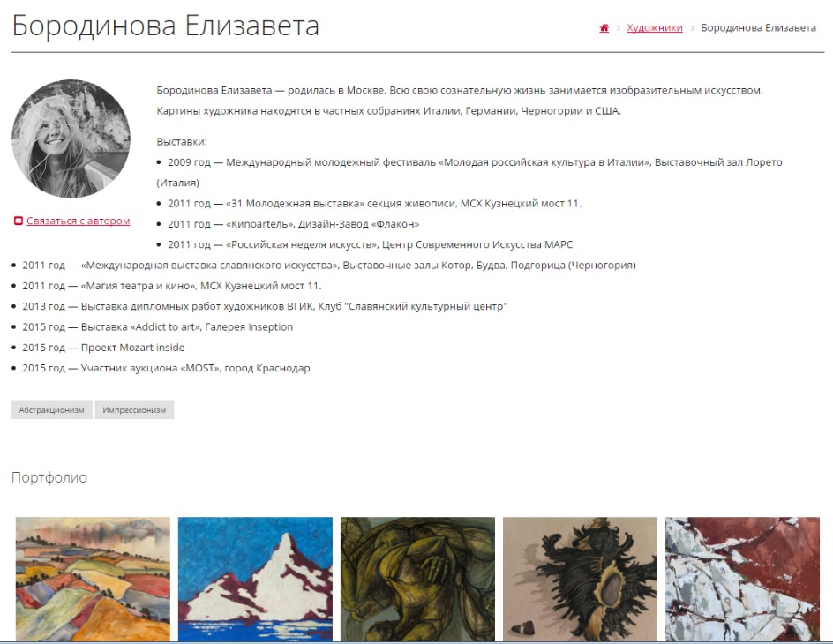Screen dimensions: 833x644
Task: Follow the Связаться с автором link
Action: coord(78,221)
